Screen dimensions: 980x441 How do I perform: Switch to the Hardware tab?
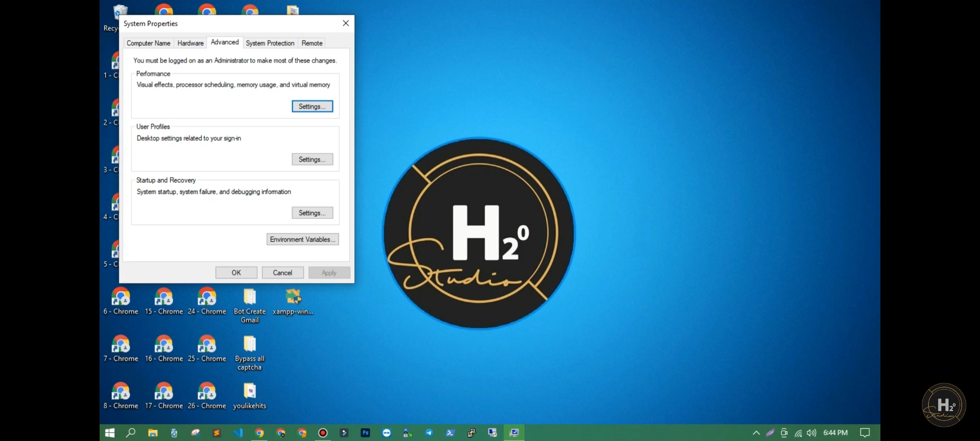[190, 43]
